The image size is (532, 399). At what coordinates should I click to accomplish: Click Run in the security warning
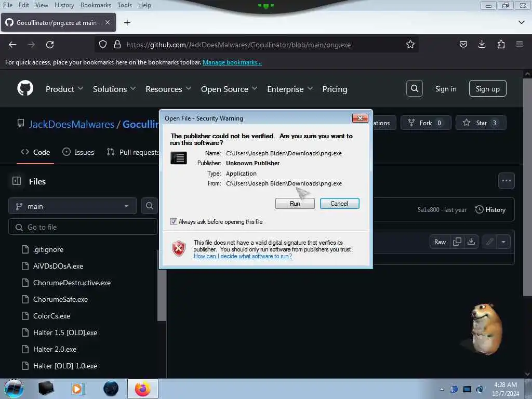[x=295, y=204]
